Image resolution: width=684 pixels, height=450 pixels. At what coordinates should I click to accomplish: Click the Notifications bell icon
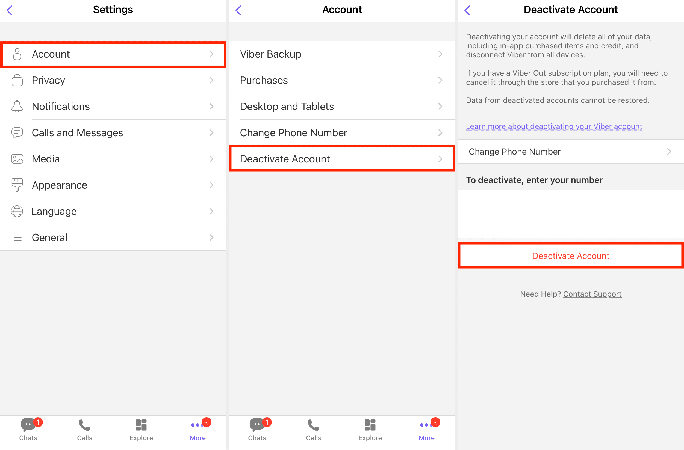tap(17, 106)
